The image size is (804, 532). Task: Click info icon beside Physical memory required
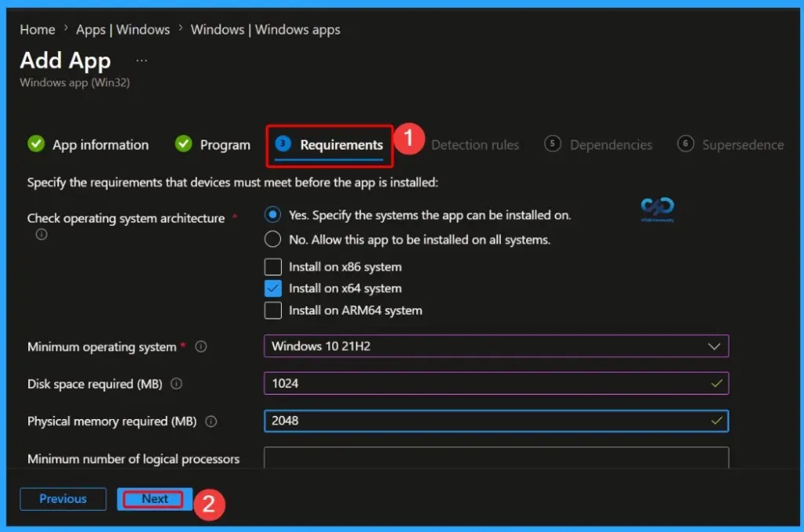[210, 421]
